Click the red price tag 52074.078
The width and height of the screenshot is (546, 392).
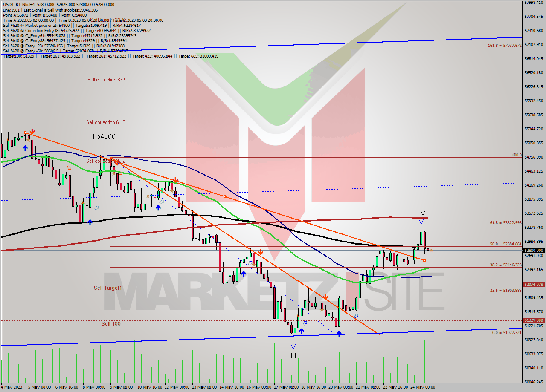click(x=534, y=284)
